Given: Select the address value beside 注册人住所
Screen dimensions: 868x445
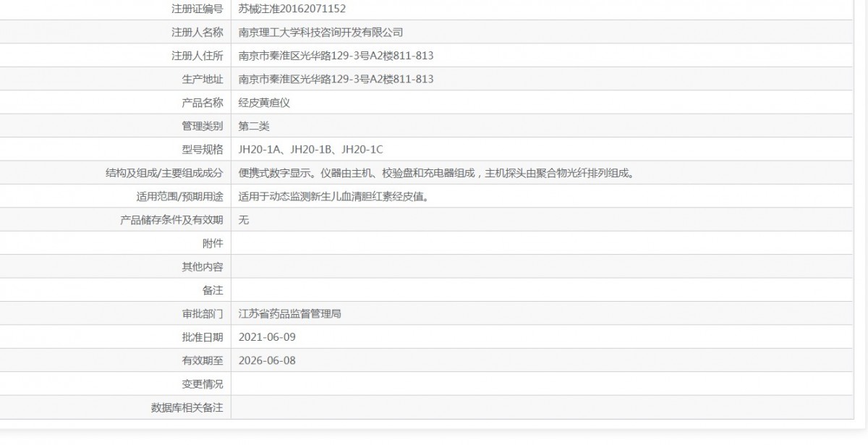Looking at the screenshot, I should point(336,56).
